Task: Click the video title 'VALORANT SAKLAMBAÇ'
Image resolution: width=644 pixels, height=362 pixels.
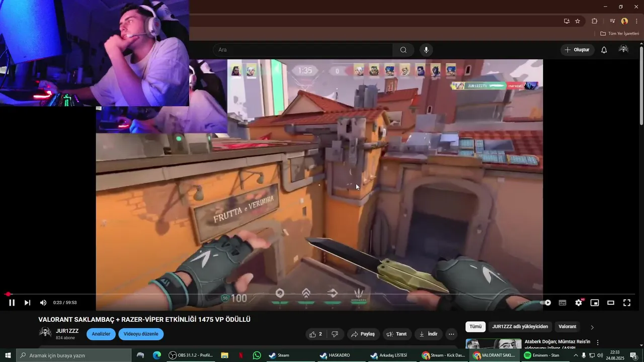Action: tap(144, 319)
